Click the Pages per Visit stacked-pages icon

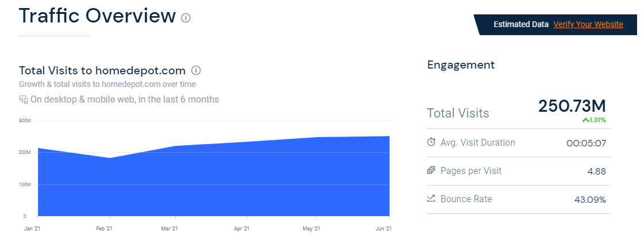tap(431, 171)
